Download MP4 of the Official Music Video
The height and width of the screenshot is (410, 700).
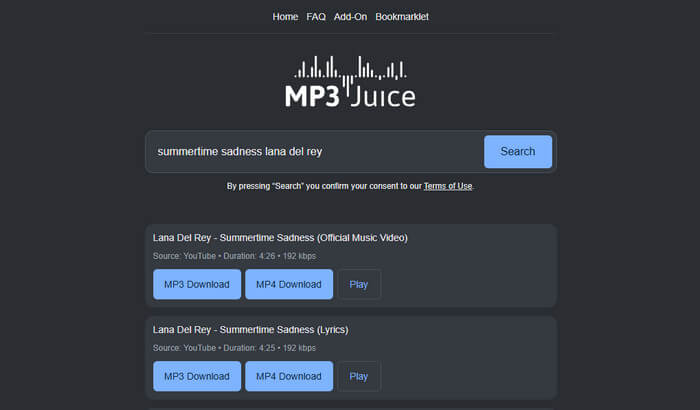(289, 284)
